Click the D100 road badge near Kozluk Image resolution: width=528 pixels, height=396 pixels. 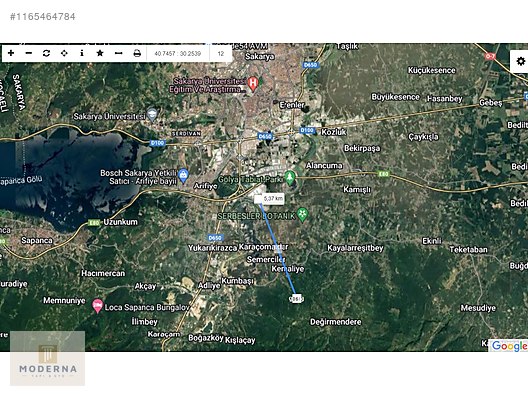pyautogui.click(x=307, y=130)
